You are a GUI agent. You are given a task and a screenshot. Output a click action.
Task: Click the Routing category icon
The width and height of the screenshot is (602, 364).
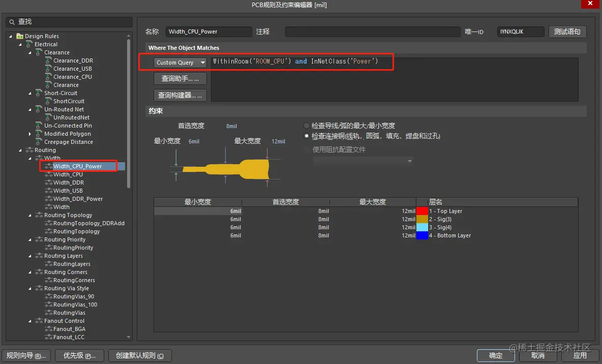pyautogui.click(x=29, y=150)
